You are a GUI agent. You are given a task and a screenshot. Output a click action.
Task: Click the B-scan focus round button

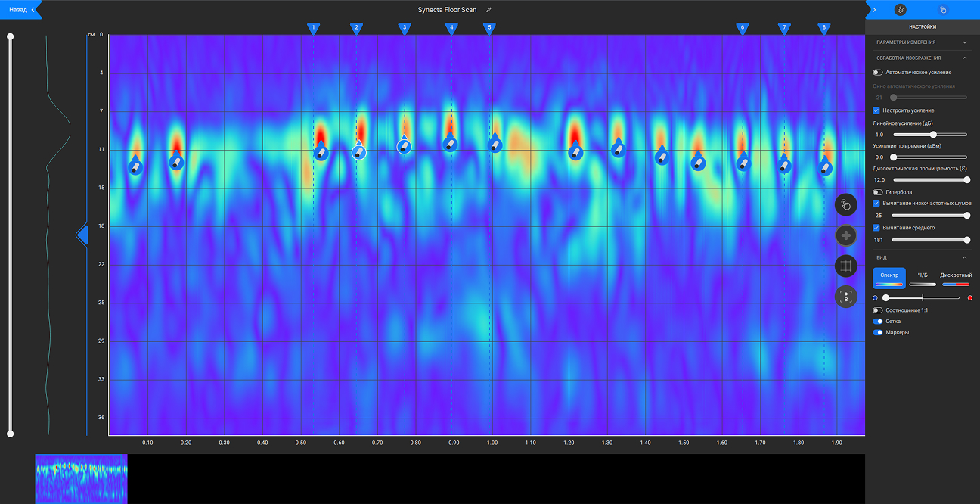click(x=845, y=297)
